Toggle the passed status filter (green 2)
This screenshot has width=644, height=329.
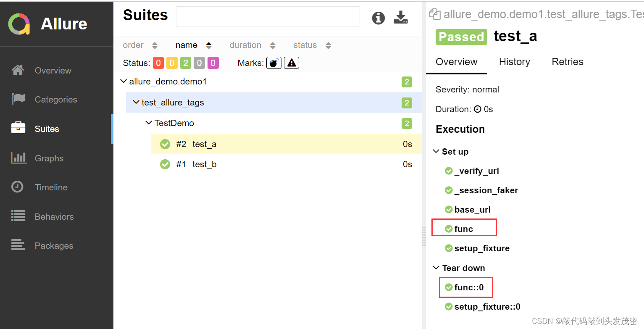tap(186, 63)
